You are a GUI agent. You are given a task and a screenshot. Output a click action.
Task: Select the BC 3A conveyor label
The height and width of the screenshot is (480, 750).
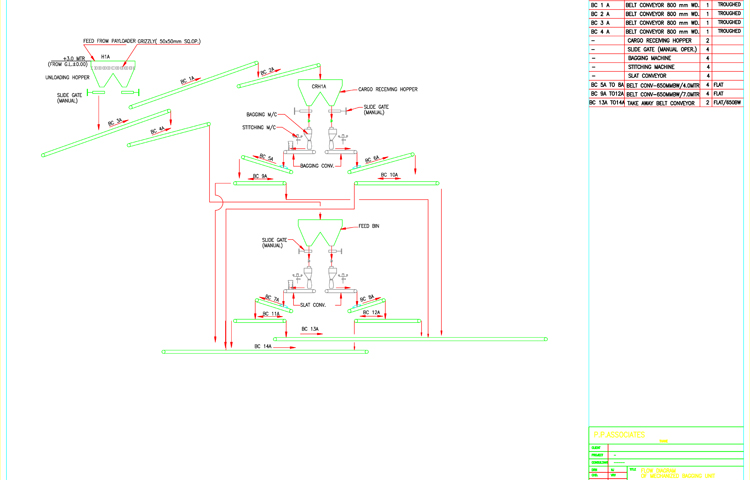pos(116,122)
